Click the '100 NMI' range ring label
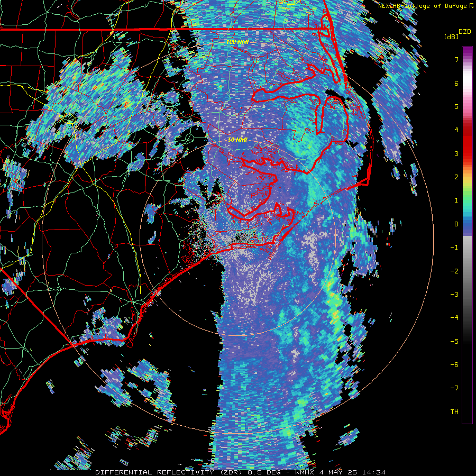This screenshot has height=476, width=476. (237, 42)
